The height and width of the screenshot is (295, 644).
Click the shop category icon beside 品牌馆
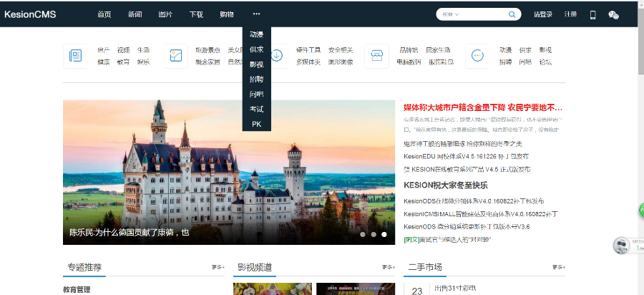376,56
